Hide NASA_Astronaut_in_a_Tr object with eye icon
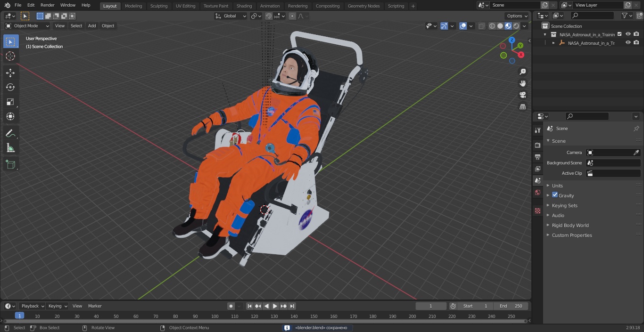 628,43
